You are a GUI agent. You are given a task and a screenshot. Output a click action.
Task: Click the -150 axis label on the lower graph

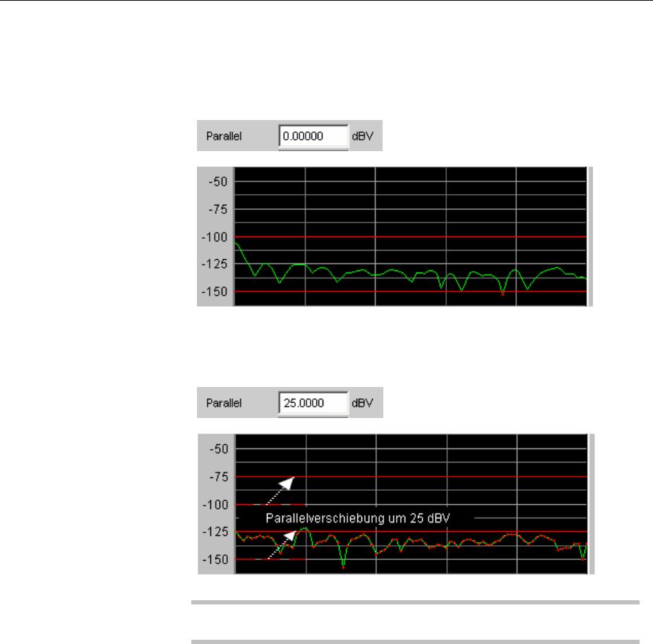215,559
